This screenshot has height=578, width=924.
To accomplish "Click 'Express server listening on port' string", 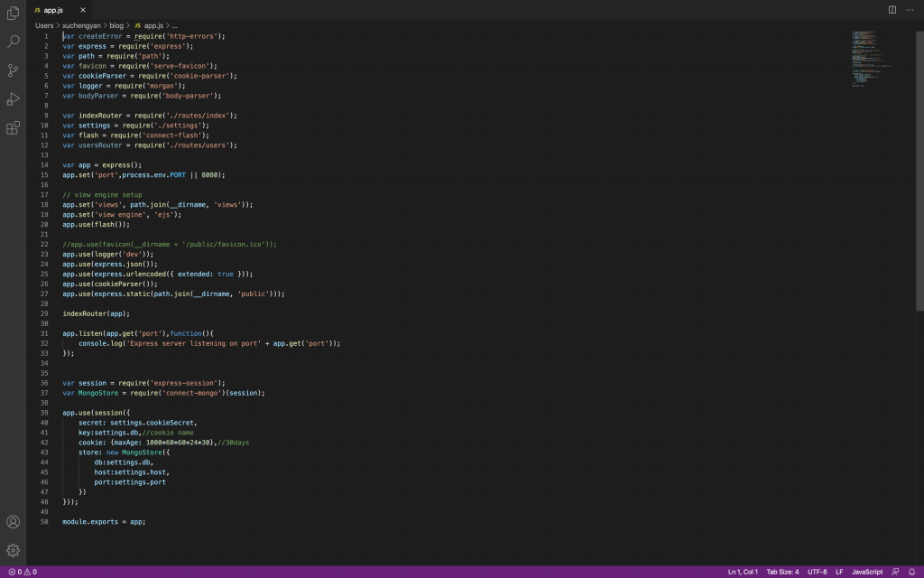I will click(193, 343).
